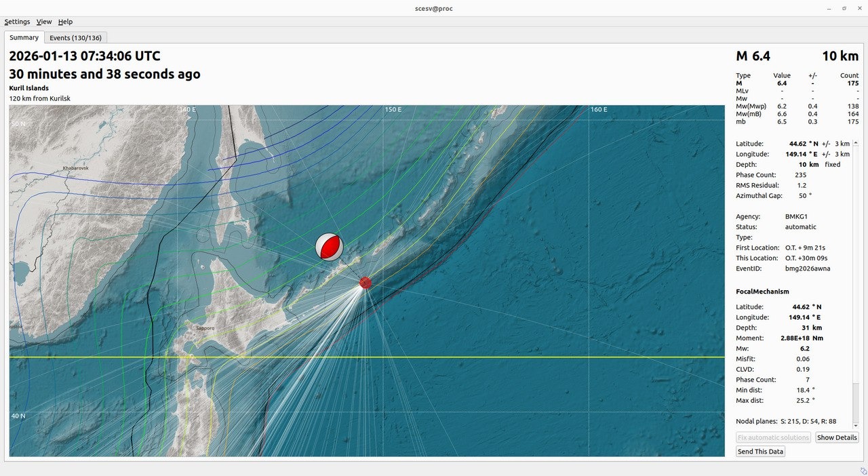Open the View menu
Viewport: 868px width, 476px height.
[x=44, y=22]
